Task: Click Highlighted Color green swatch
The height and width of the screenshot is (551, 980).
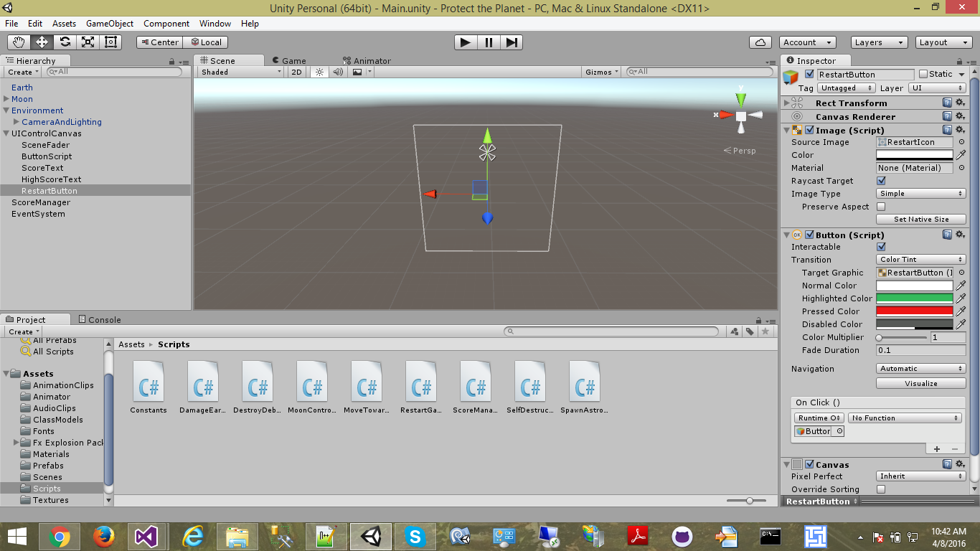Action: coord(915,298)
